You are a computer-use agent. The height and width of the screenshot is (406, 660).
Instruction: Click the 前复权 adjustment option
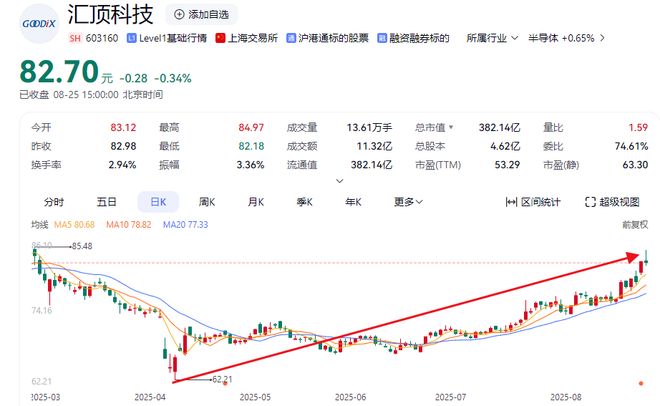click(635, 225)
